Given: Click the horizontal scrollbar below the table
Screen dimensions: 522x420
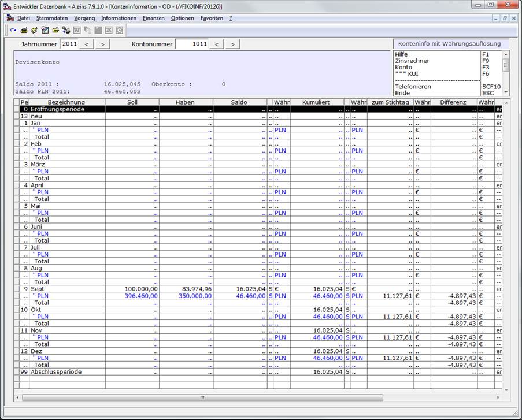Looking at the screenshot, I should (202, 397).
